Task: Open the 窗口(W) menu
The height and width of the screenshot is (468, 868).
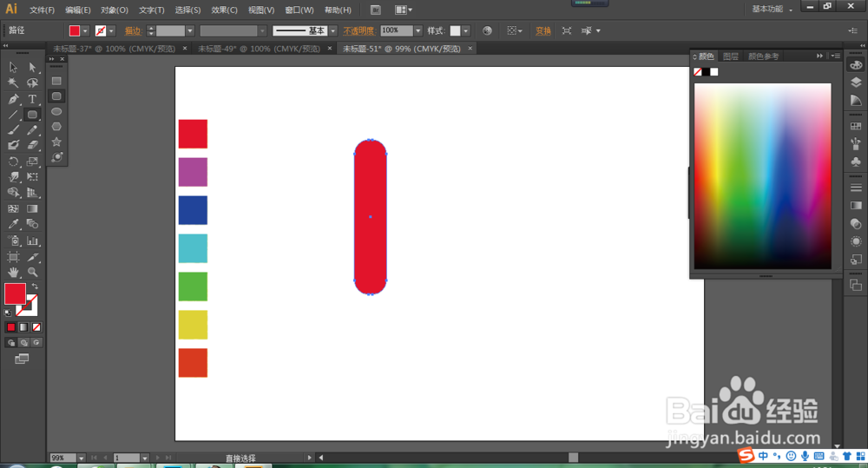Action: point(299,10)
